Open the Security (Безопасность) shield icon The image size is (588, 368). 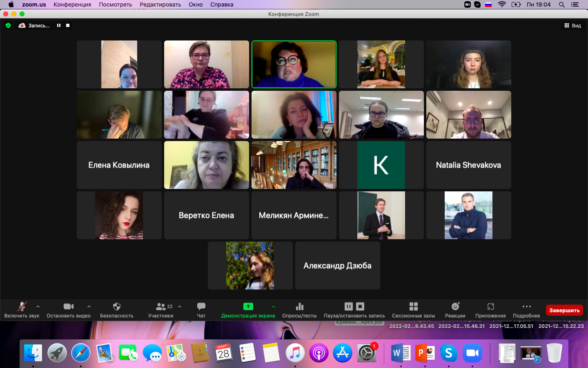click(117, 307)
